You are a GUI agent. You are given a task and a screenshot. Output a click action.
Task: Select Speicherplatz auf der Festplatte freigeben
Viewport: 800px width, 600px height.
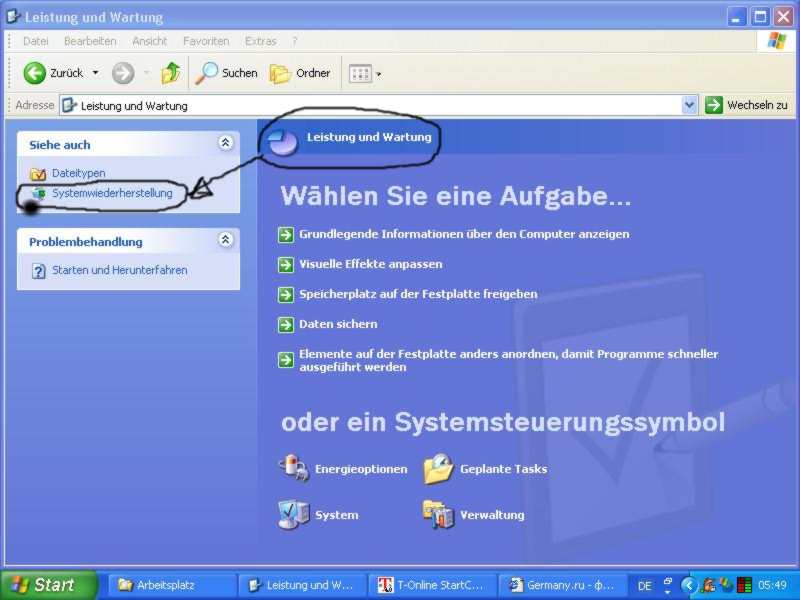(418, 294)
